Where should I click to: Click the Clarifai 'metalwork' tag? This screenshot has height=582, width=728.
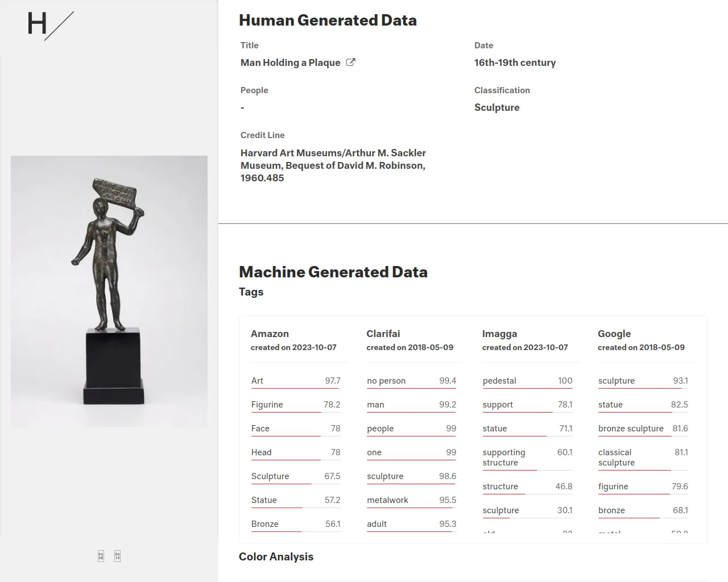(387, 500)
